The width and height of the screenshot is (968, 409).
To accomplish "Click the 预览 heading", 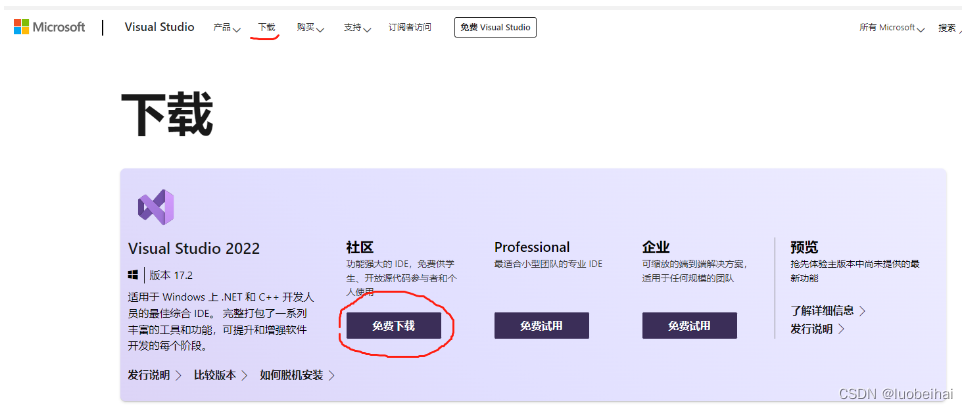I will [804, 247].
